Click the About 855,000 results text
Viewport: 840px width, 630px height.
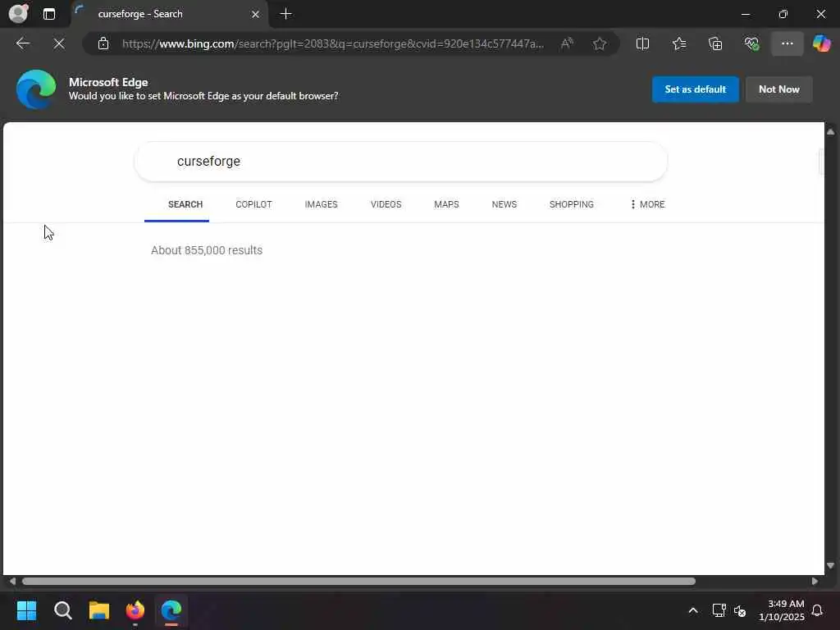(206, 250)
